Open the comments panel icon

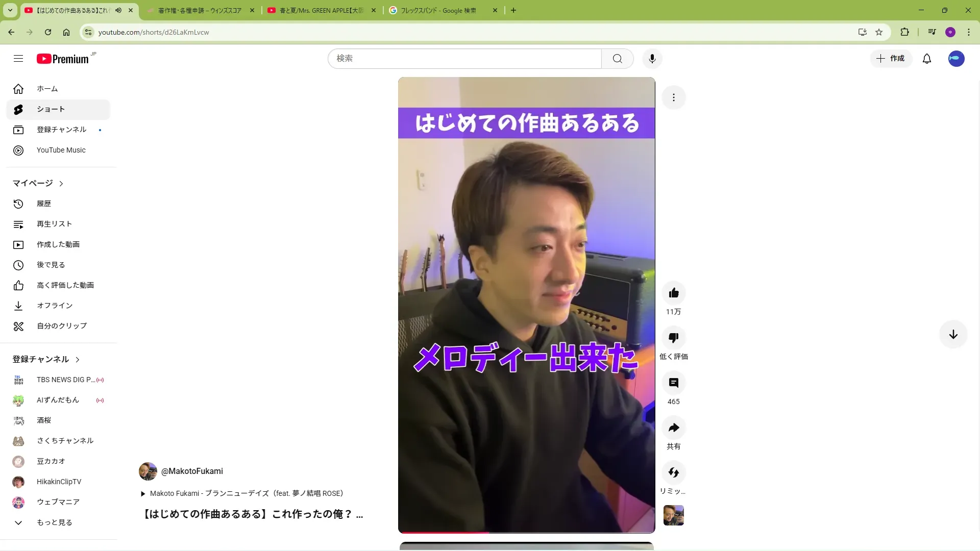[x=673, y=383]
